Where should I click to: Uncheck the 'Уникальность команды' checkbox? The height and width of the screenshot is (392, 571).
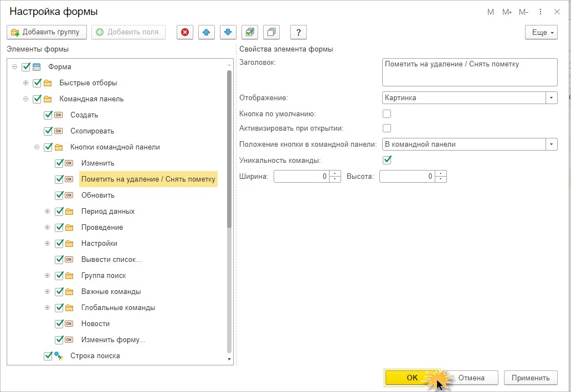click(387, 160)
